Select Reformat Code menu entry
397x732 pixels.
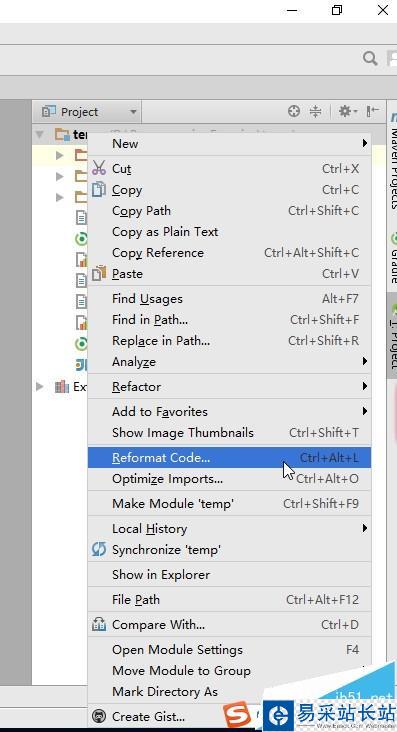(229, 458)
